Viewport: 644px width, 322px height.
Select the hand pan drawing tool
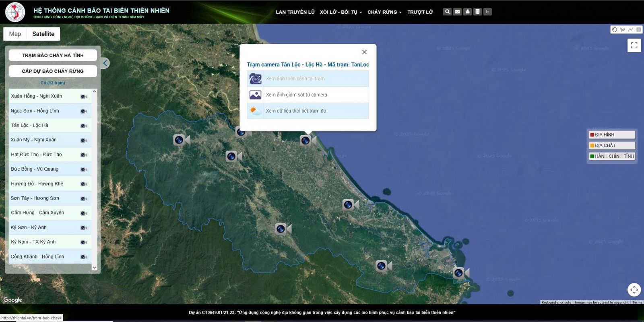[x=614, y=30]
